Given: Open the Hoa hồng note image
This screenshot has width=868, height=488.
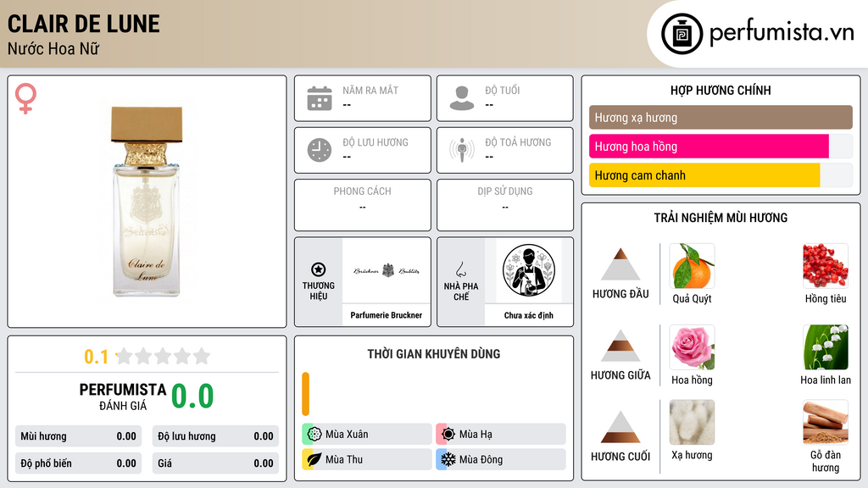Looking at the screenshot, I should pos(692,347).
